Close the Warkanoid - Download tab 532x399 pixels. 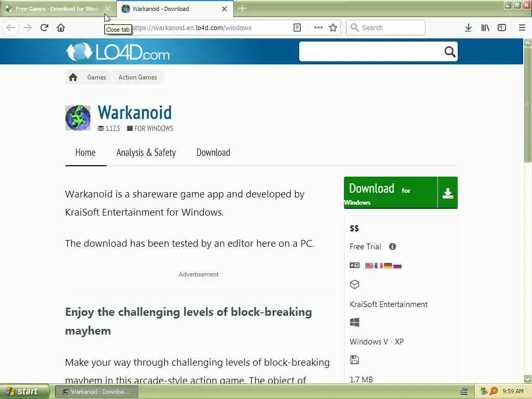tap(224, 9)
